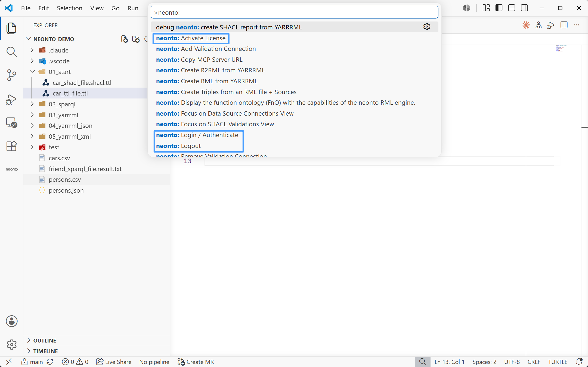588x367 pixels.
Task: Run neonto: Copy MCP Server URL
Action: 295,60
